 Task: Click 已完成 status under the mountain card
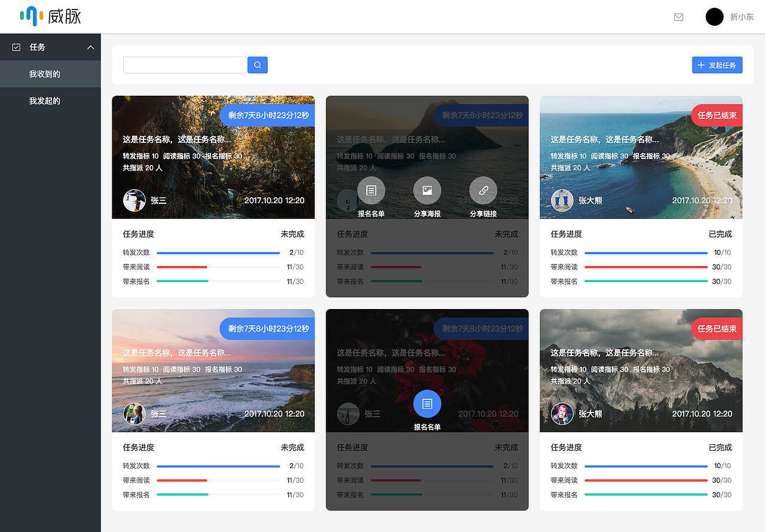[x=721, y=448]
